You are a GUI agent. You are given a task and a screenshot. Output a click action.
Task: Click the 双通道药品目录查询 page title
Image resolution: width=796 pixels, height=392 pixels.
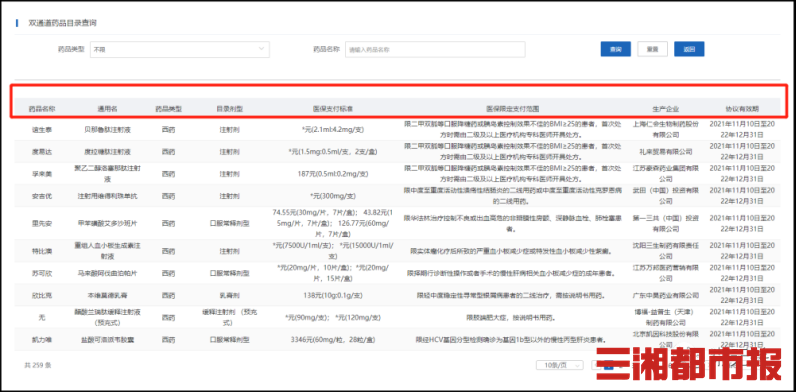pos(62,23)
